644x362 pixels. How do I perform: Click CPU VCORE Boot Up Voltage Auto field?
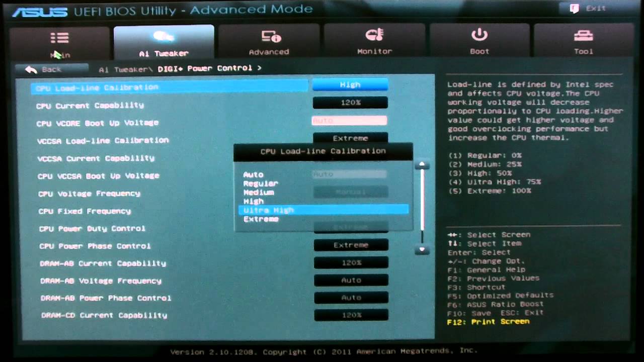click(x=349, y=121)
